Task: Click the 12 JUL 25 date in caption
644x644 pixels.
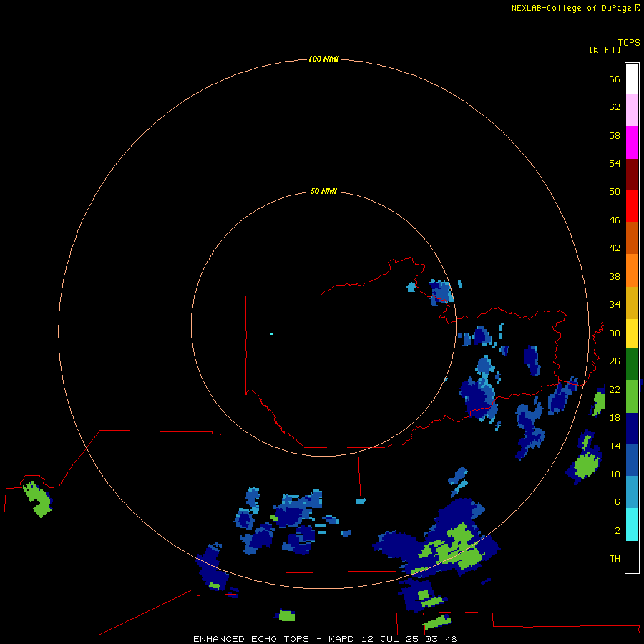Action: 390,639
